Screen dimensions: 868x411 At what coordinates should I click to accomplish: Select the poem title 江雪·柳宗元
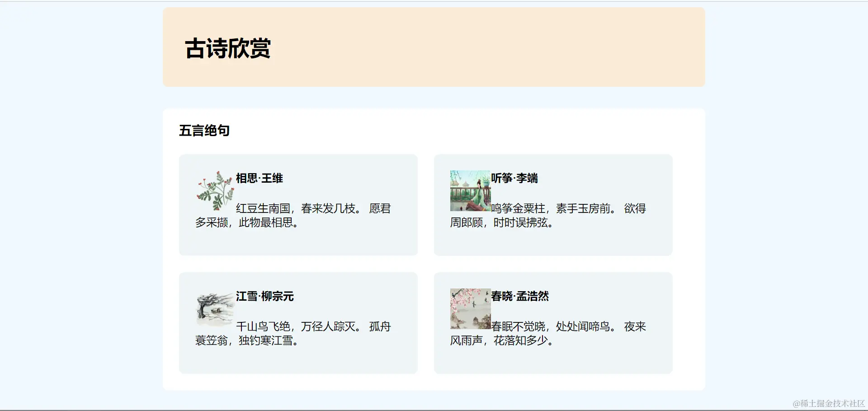(264, 297)
